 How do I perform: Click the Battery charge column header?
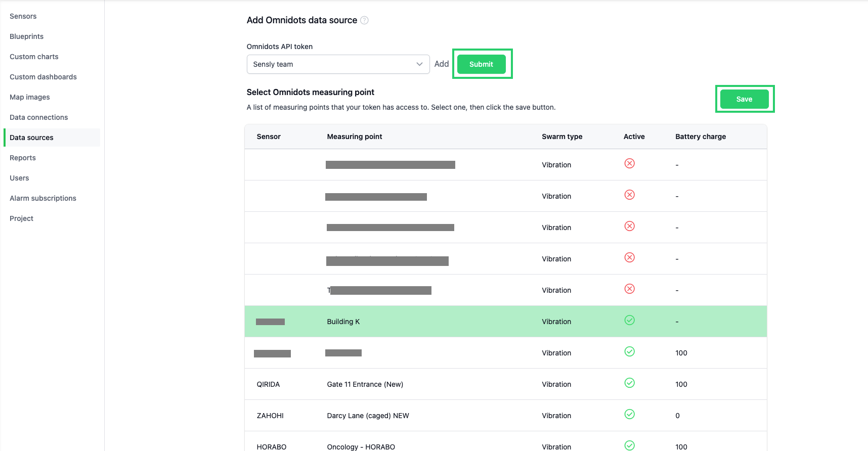click(701, 137)
